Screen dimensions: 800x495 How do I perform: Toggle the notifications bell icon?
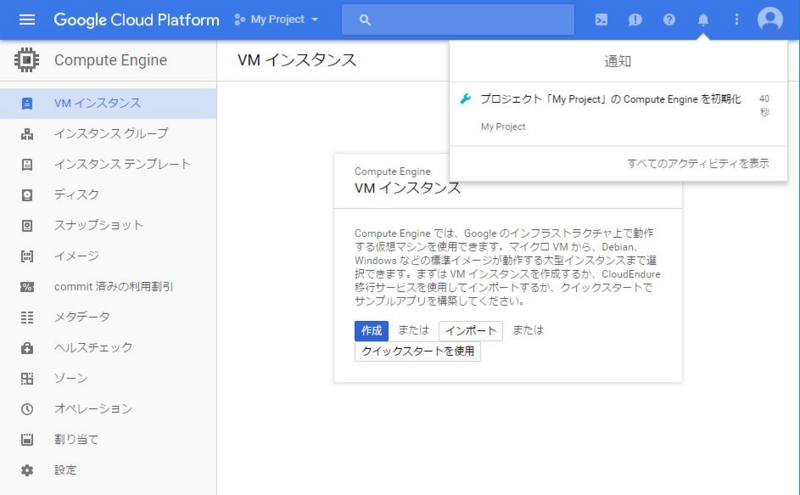pyautogui.click(x=703, y=20)
